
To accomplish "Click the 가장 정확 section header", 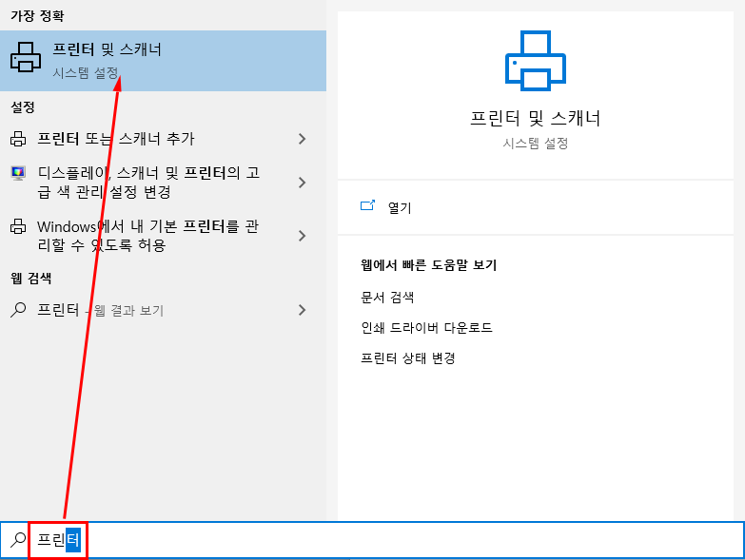I will tap(37, 16).
